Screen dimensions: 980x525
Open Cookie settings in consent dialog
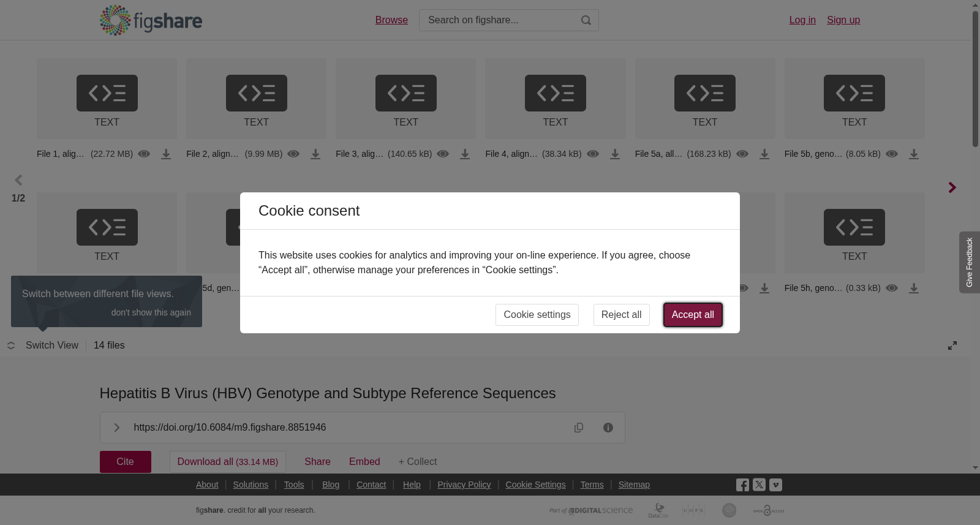[x=537, y=315]
